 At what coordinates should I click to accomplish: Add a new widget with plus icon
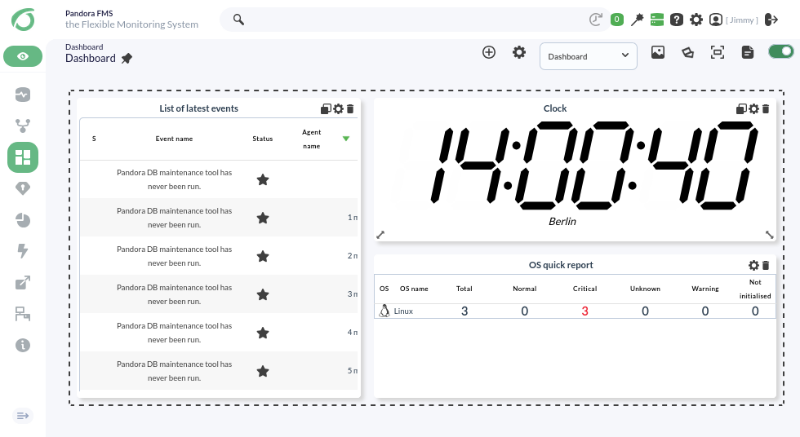tap(489, 52)
